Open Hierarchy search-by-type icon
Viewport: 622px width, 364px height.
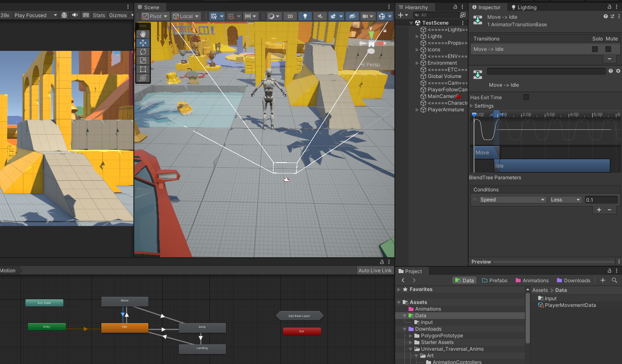[463, 15]
